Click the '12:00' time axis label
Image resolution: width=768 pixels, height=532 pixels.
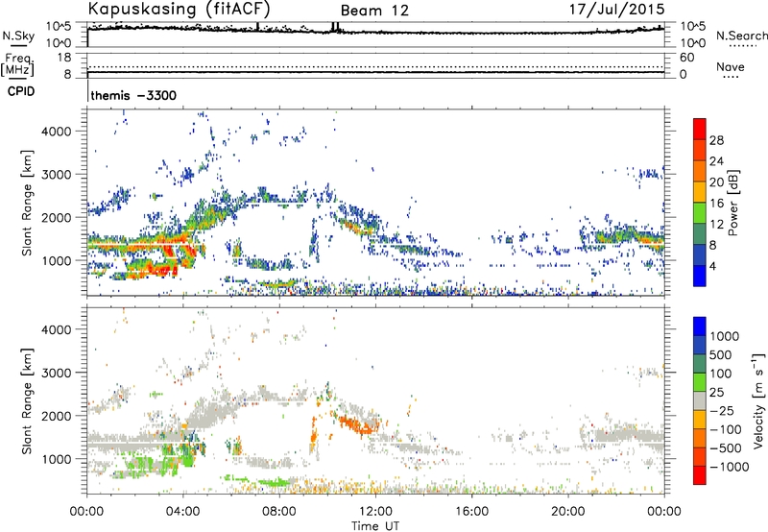(x=375, y=512)
